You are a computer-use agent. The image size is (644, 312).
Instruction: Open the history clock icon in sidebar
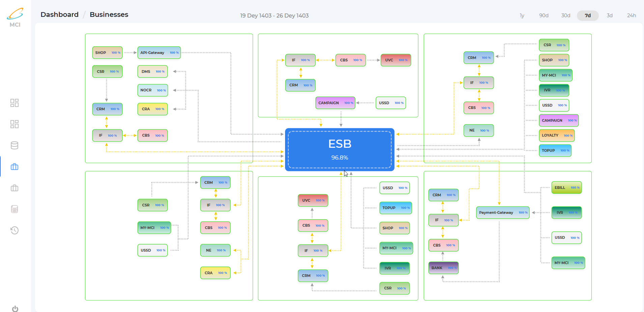(15, 230)
